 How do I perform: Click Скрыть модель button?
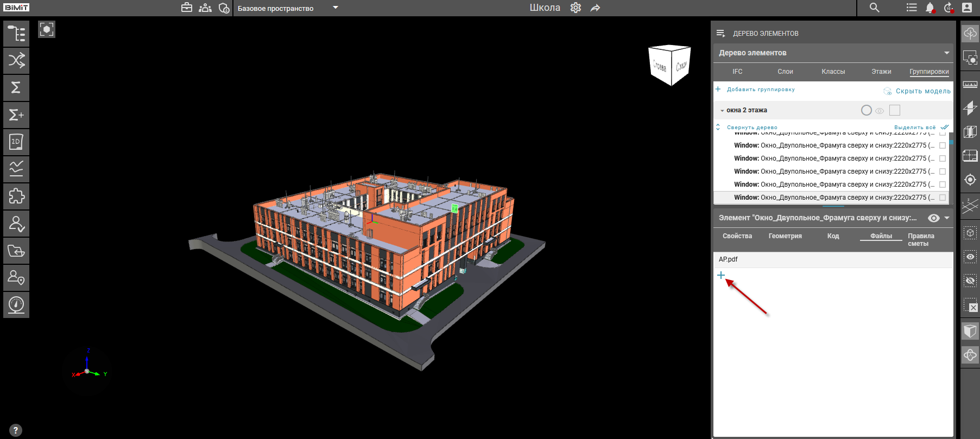[922, 91]
